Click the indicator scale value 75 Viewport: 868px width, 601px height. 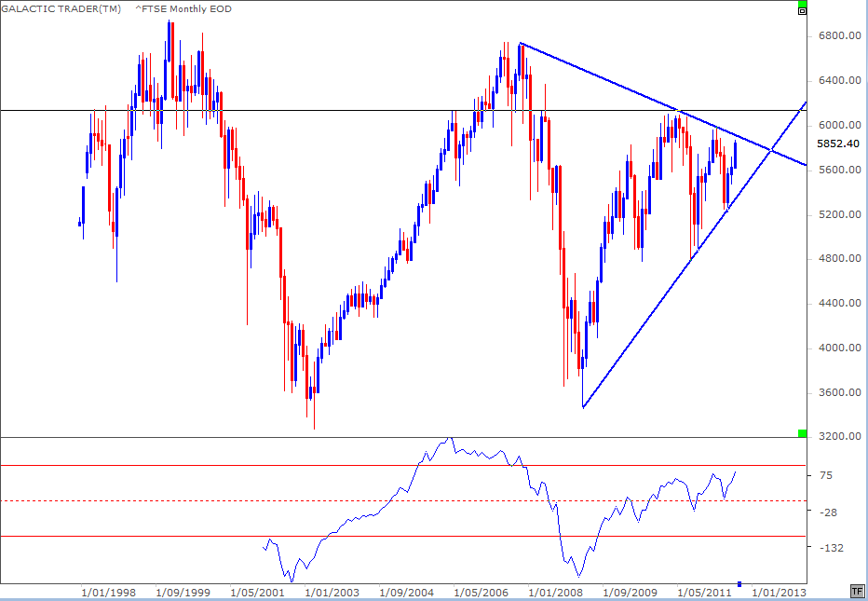tap(825, 476)
